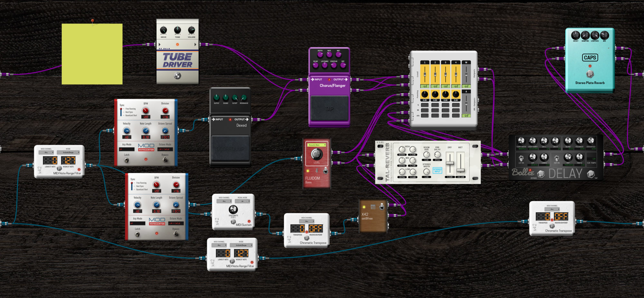
Task: Click the mixer channel 3 level fader
Action: pos(445,74)
